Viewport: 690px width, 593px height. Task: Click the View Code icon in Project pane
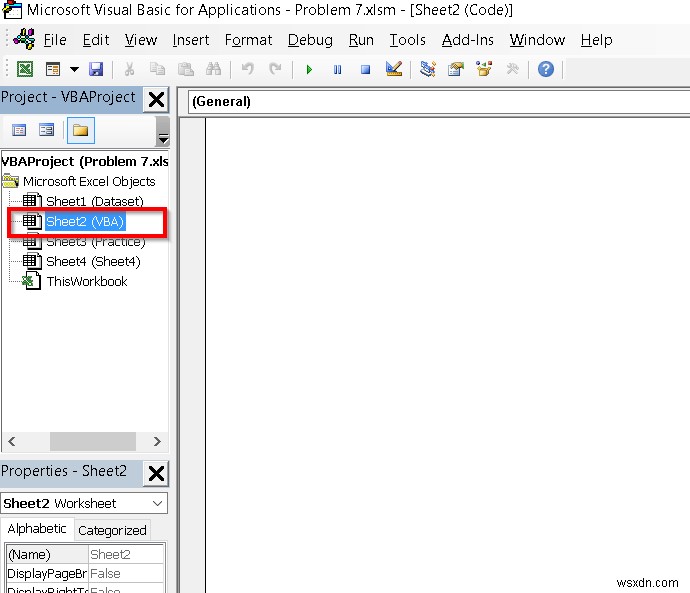19,130
